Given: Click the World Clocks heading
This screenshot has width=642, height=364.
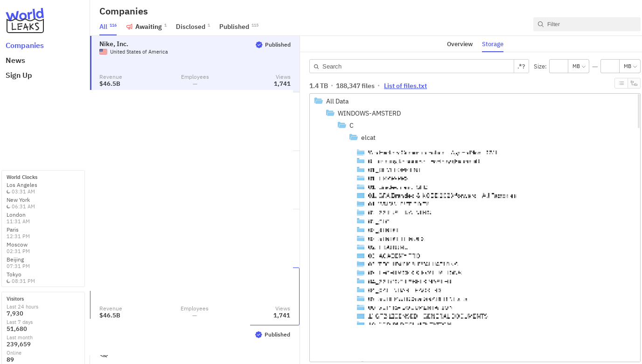Looking at the screenshot, I should (x=22, y=177).
